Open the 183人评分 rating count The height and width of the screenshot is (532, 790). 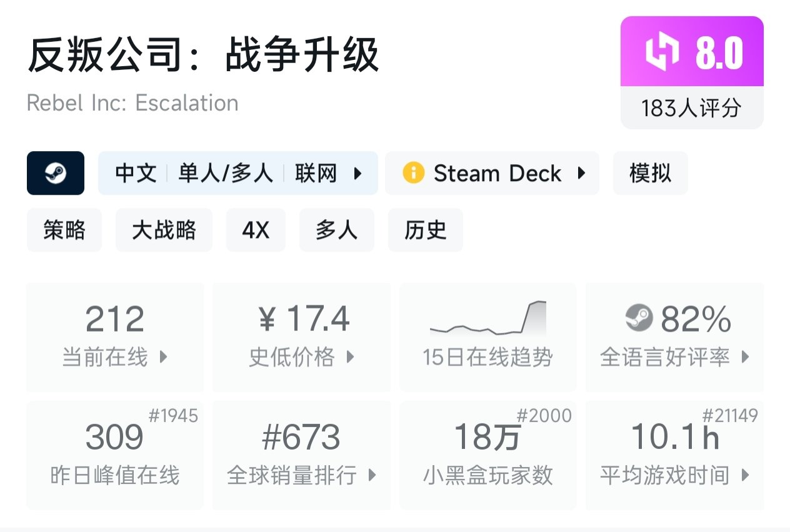point(691,108)
